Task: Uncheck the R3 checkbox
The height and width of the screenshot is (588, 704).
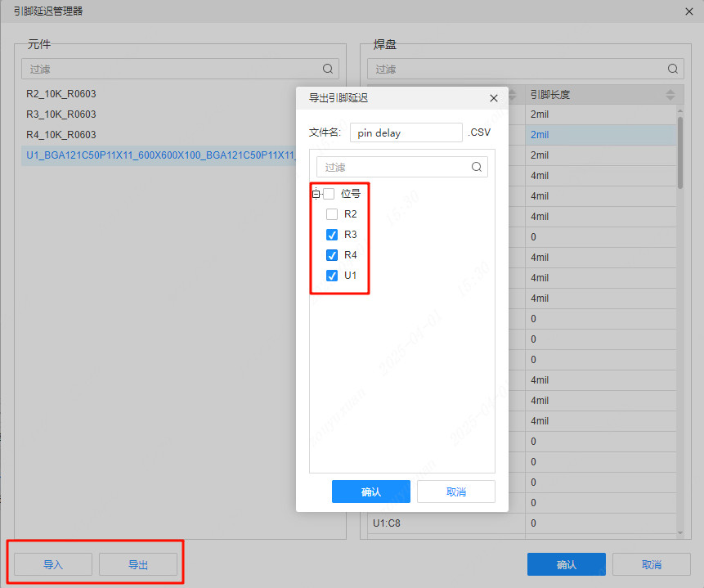Action: [x=332, y=235]
